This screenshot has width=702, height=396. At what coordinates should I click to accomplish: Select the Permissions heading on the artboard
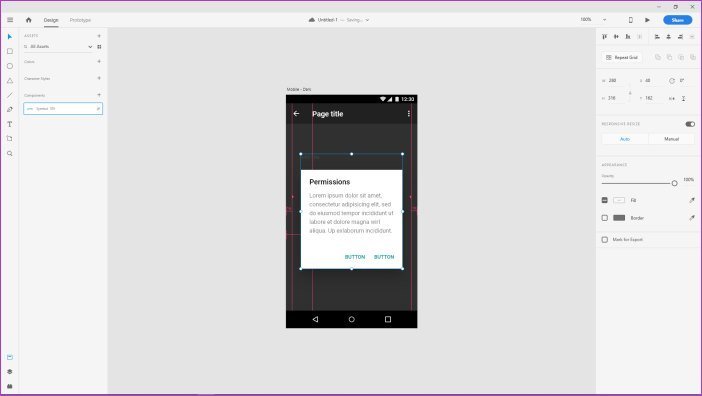[x=330, y=182]
